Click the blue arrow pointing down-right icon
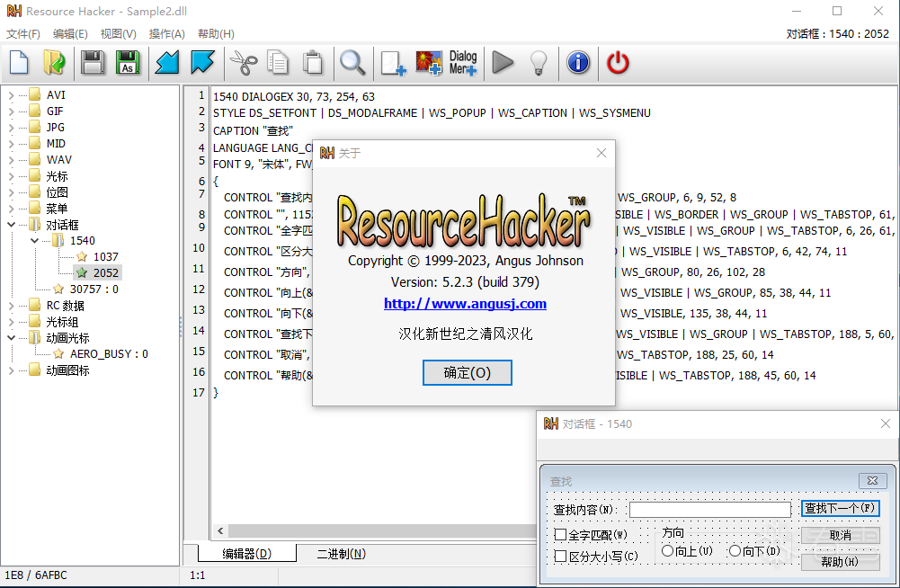This screenshot has width=900, height=588. (202, 63)
